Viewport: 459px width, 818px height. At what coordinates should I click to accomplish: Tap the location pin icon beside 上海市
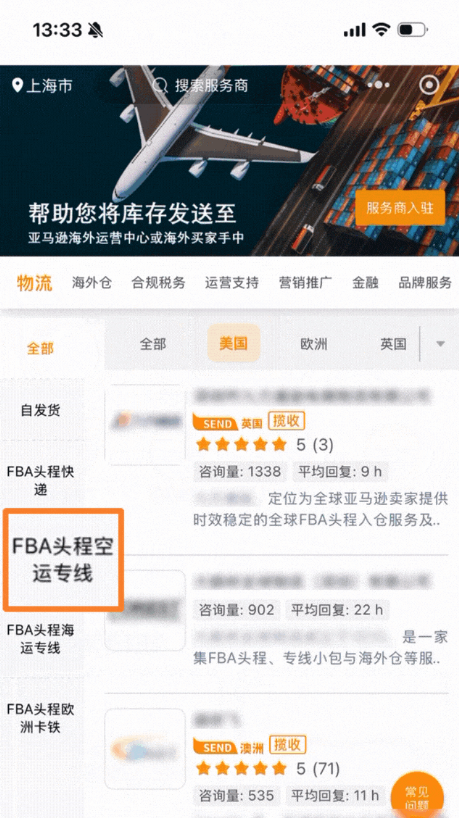pos(18,85)
